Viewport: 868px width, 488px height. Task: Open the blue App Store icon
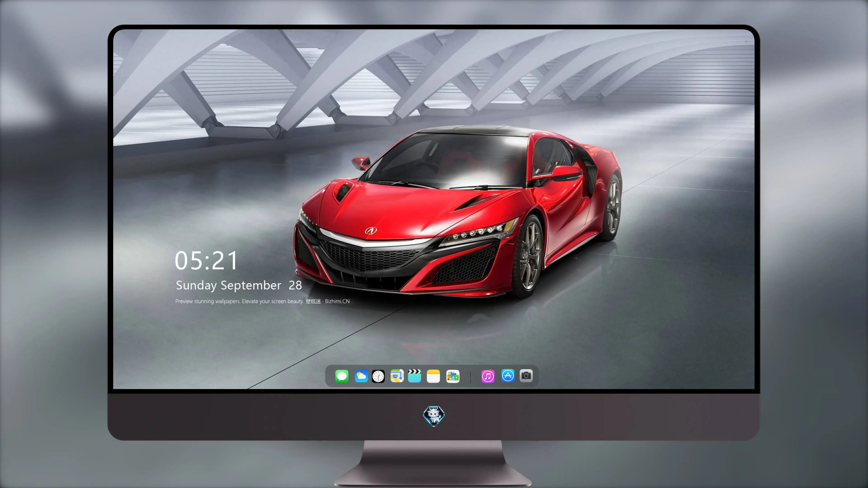[x=508, y=375]
